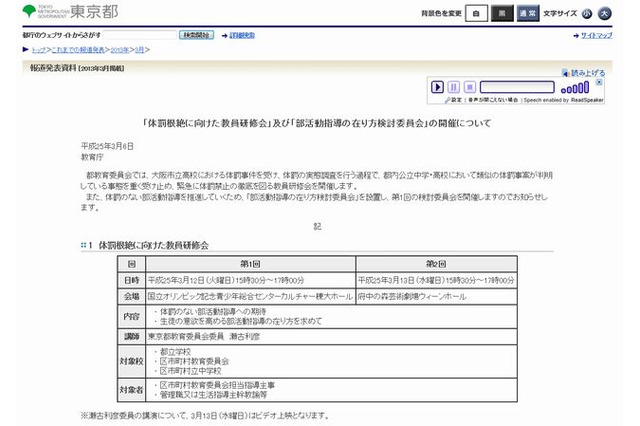
Task: Go to 3月 breadcrumb link
Action: click(x=139, y=50)
